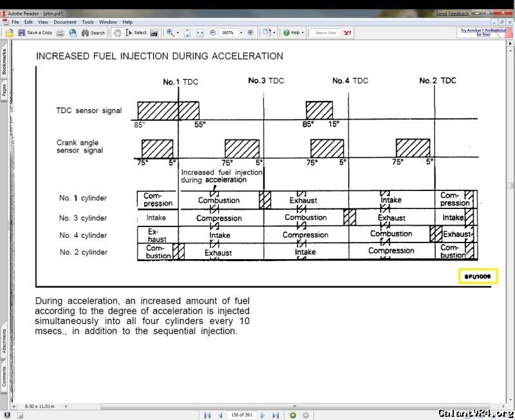The width and height of the screenshot is (515, 420).
Task: Click Yahoo search icon in toolbar
Action: point(347,32)
